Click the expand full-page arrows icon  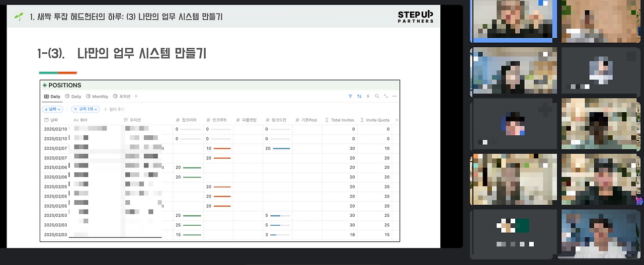(x=386, y=96)
